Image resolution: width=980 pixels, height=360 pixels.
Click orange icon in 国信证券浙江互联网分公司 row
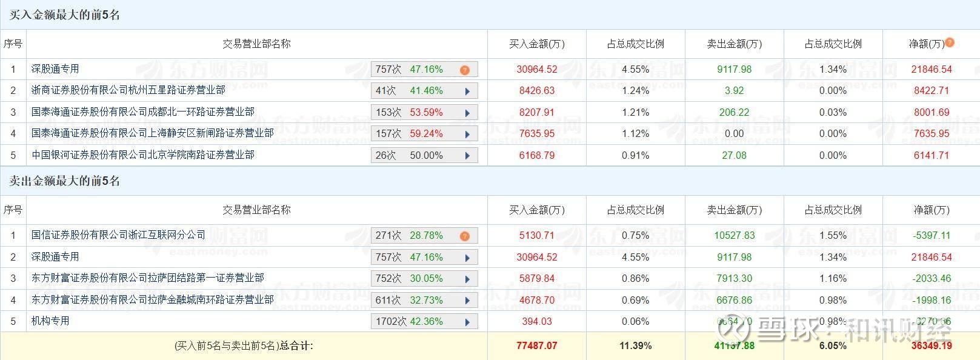pos(465,236)
